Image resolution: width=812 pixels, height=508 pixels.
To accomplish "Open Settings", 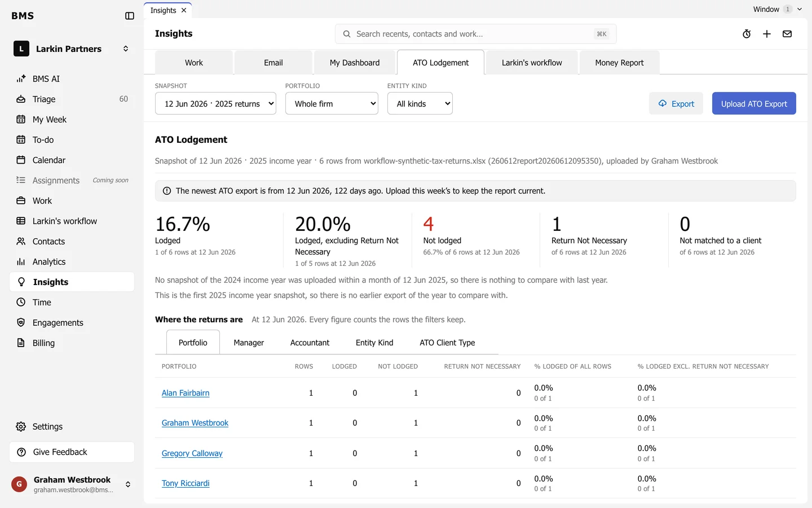I will click(72, 427).
